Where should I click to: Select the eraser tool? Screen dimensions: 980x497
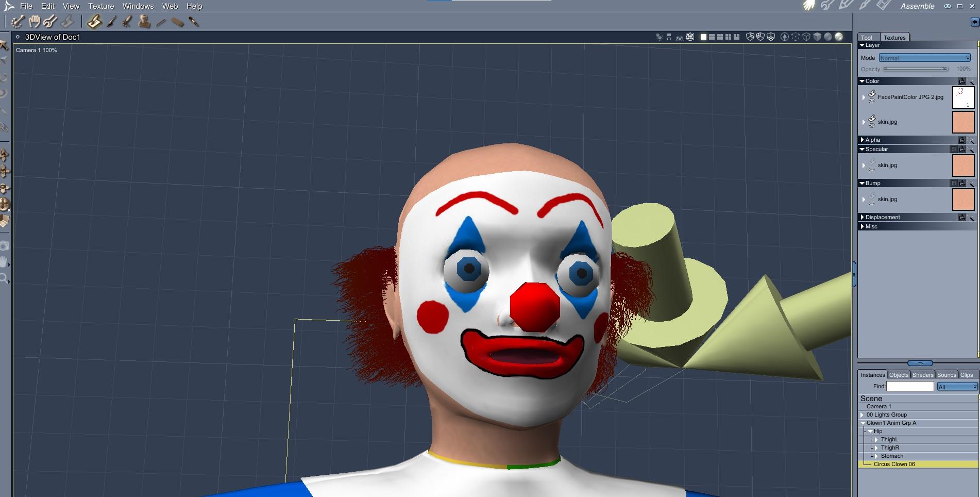[x=177, y=22]
